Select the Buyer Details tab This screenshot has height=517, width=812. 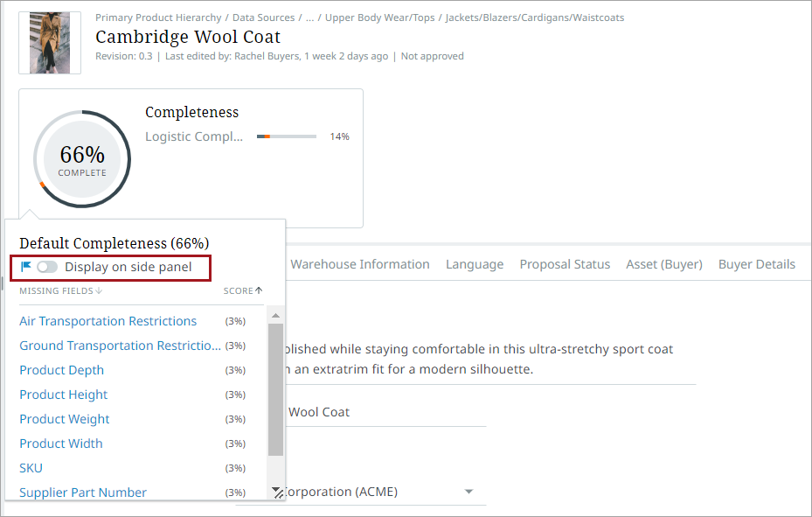[756, 264]
